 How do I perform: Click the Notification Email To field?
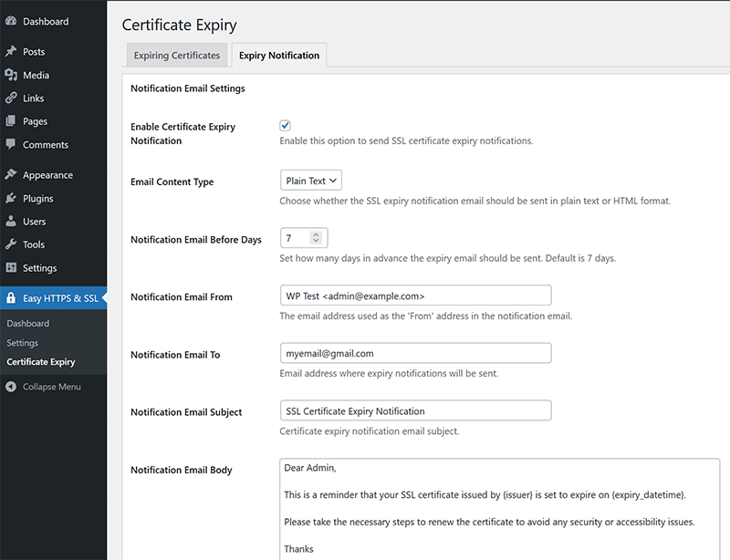415,353
